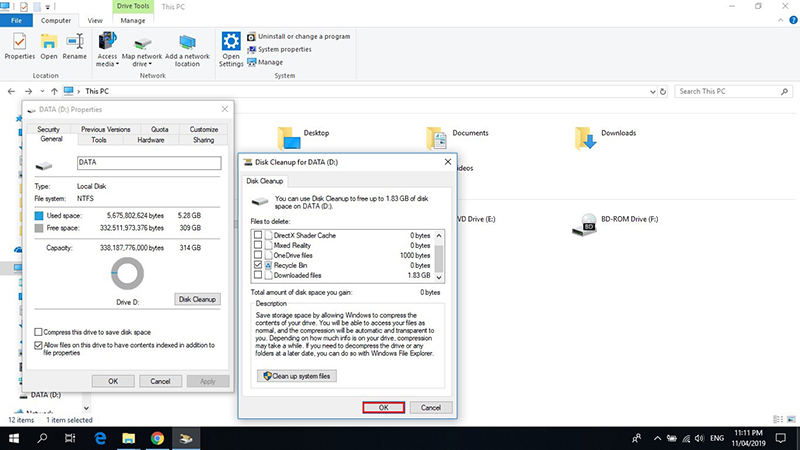Launch Chrome from the taskbar
This screenshot has width=800, height=450.
tap(157, 438)
